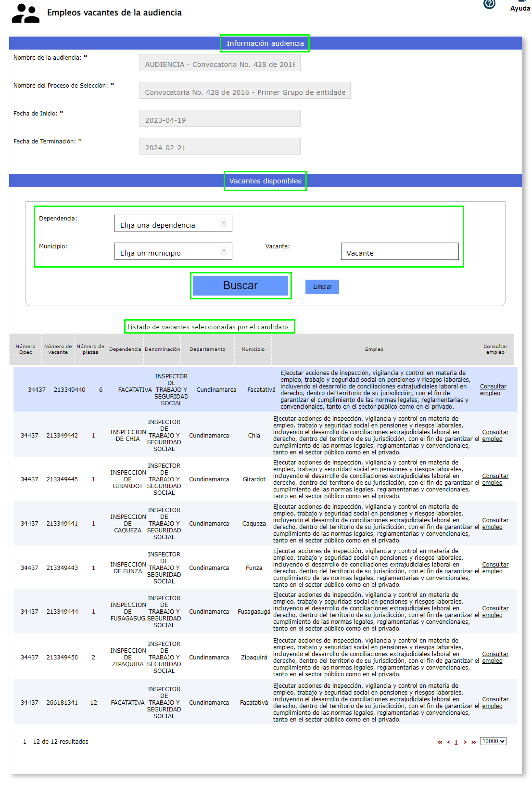Open Consultar empleo for the Zipaquirá vacancy
The image size is (532, 800).
click(495, 658)
